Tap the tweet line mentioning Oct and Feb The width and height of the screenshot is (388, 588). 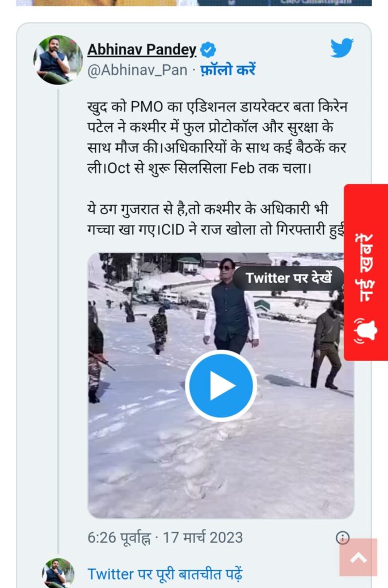point(199,168)
